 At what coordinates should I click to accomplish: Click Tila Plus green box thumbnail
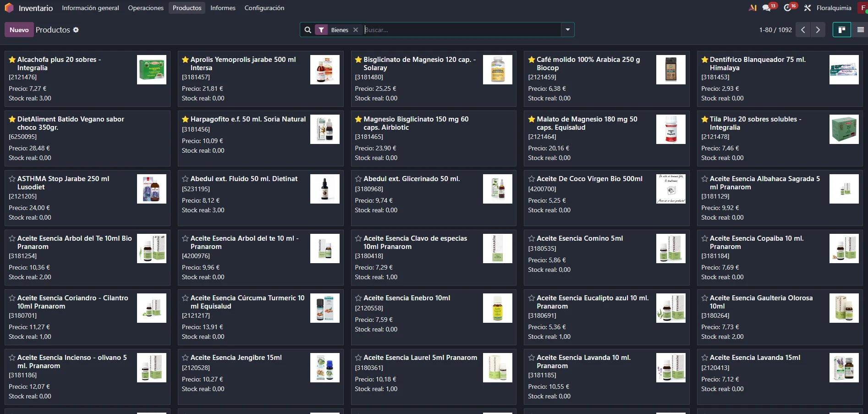[844, 129]
